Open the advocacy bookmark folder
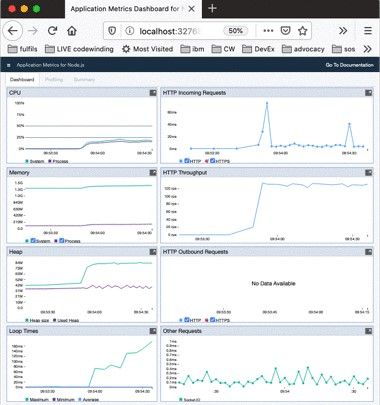Image resolution: width=380 pixels, height=405 pixels. pyautogui.click(x=303, y=49)
